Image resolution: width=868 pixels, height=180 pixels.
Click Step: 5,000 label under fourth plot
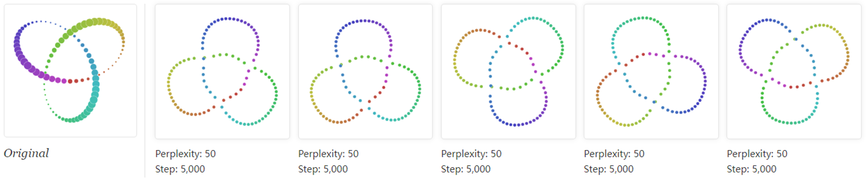[608, 169]
